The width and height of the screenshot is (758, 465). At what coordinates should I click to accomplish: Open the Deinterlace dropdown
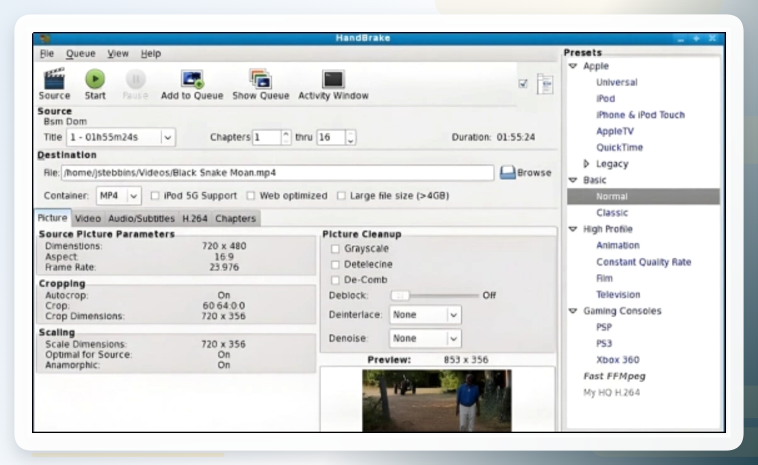tap(425, 315)
